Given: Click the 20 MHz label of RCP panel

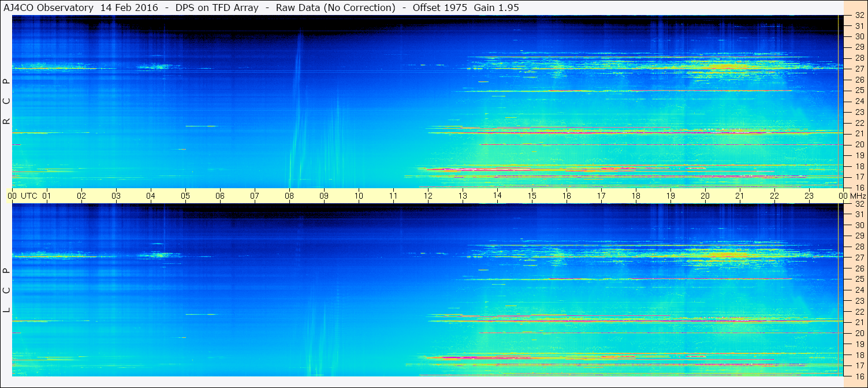Looking at the screenshot, I should [859, 144].
